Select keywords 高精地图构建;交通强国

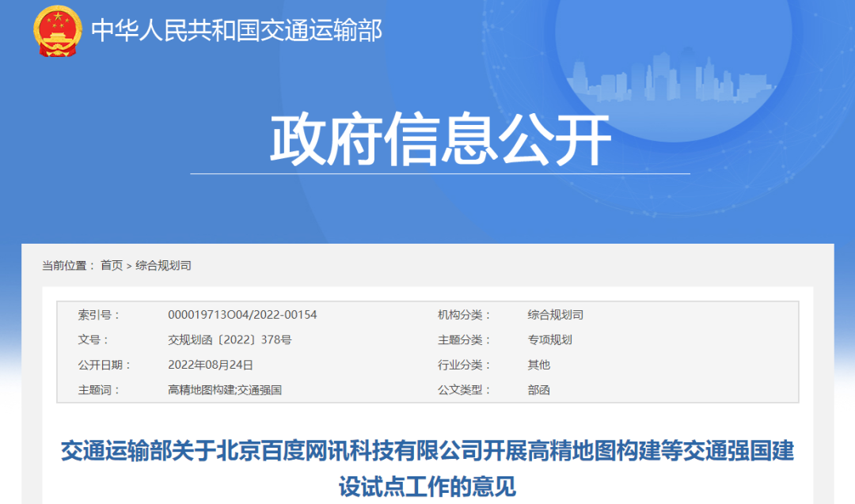(x=225, y=390)
